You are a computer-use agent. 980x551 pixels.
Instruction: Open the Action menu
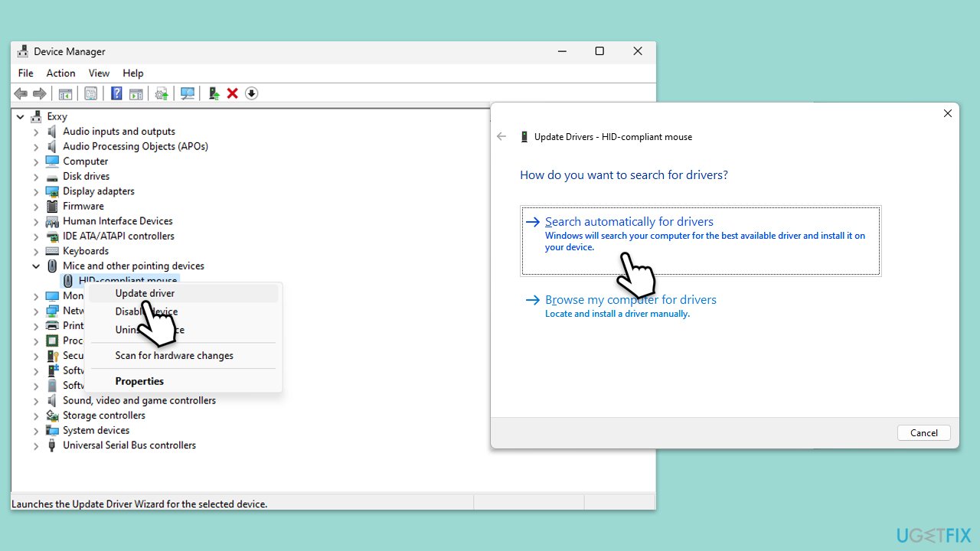(60, 73)
